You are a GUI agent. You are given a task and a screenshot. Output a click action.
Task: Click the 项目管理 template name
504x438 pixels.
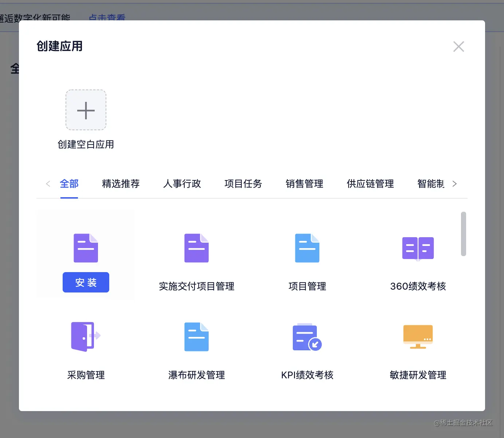coord(307,286)
